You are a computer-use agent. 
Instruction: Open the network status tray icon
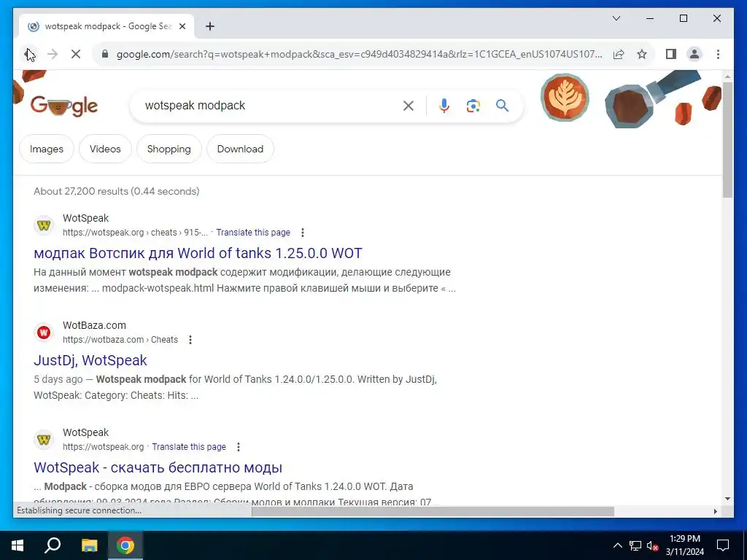pos(635,545)
